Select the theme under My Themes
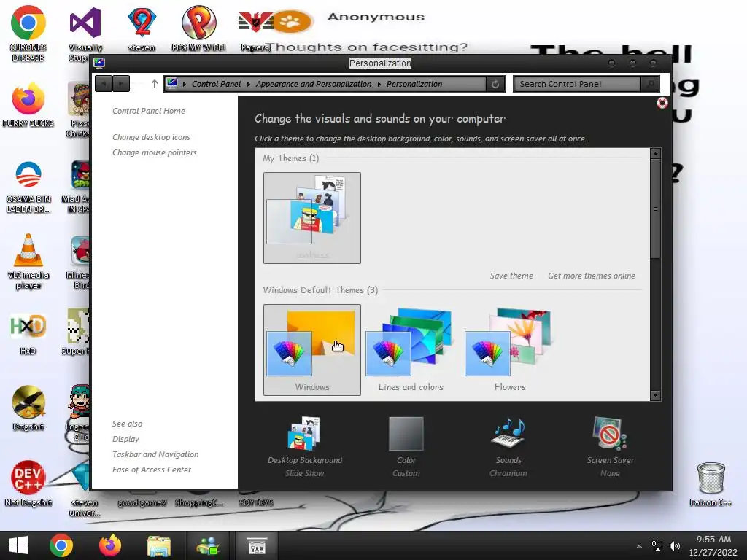The image size is (747, 560). (312, 217)
